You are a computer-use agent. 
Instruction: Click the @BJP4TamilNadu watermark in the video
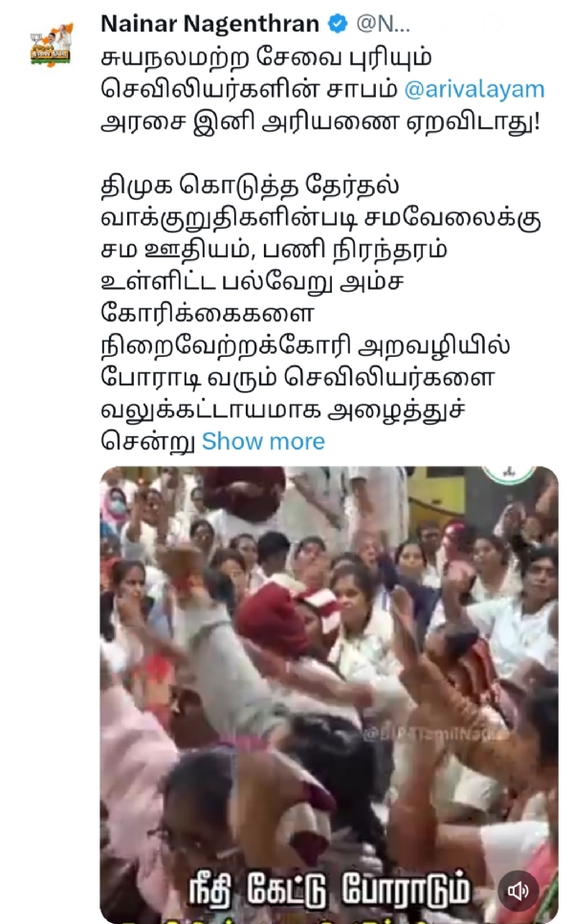point(435,735)
